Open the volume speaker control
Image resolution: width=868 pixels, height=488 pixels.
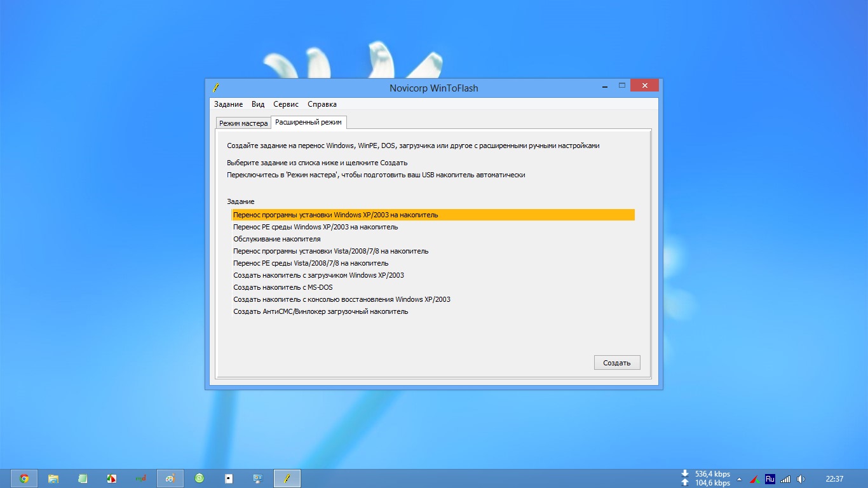[801, 479]
